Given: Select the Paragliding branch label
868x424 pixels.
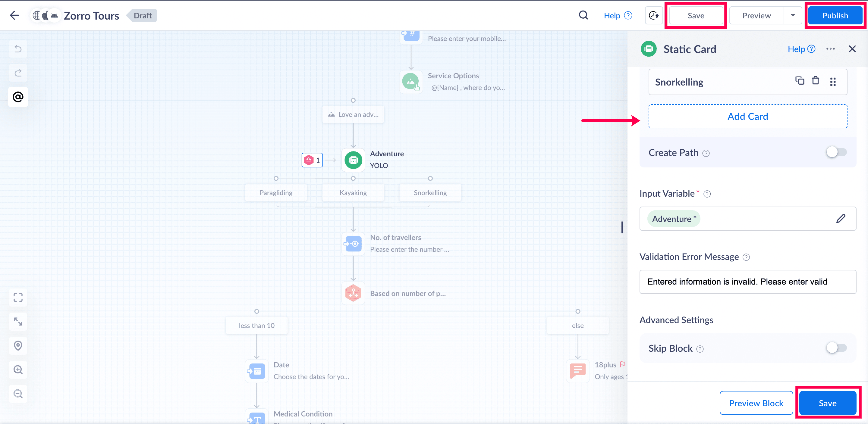Looking at the screenshot, I should [x=276, y=193].
